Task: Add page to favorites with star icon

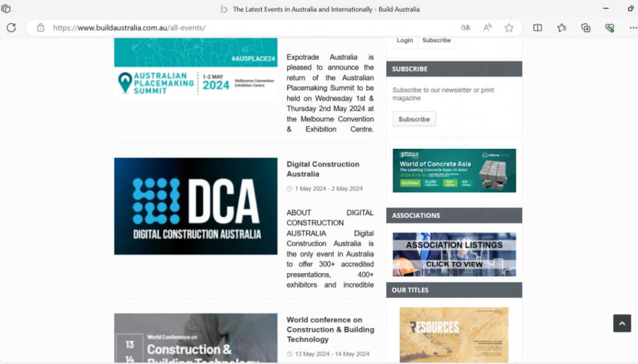Action: click(509, 27)
